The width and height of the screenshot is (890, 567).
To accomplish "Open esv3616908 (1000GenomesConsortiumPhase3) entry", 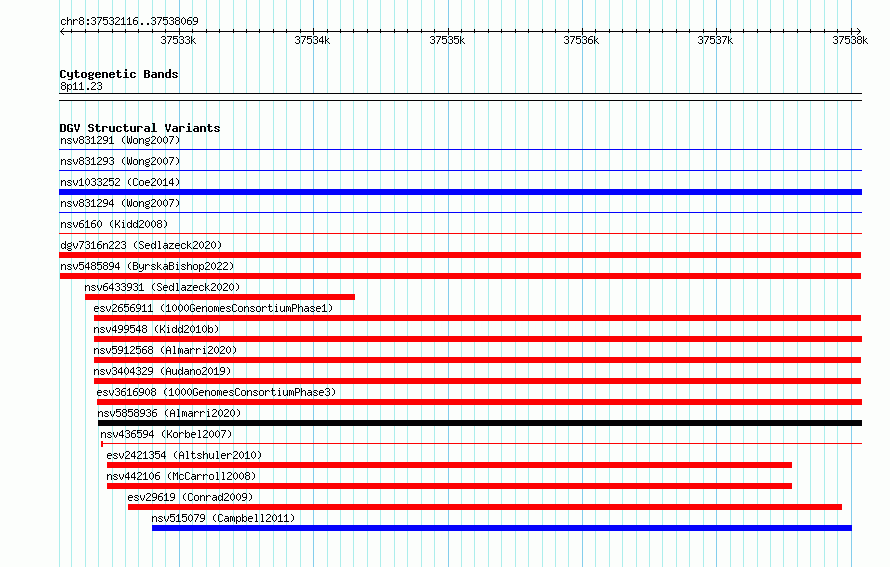I will 216,392.
